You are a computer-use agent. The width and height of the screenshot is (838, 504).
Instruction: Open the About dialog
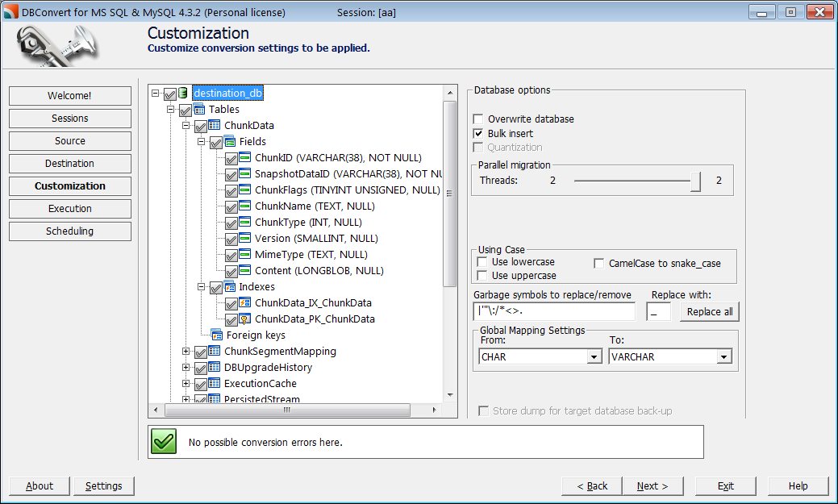(40, 485)
